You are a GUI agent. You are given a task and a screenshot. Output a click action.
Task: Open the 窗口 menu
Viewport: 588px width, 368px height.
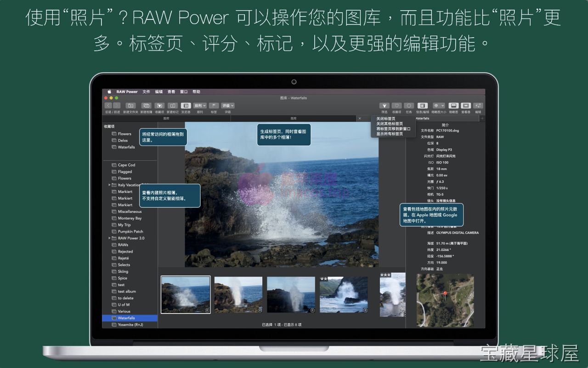coord(184,91)
